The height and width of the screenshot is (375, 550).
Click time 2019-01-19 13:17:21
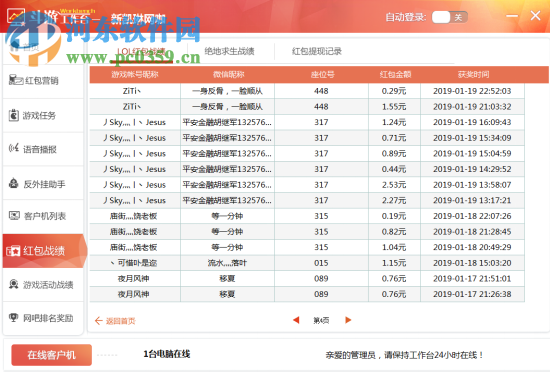472,200
